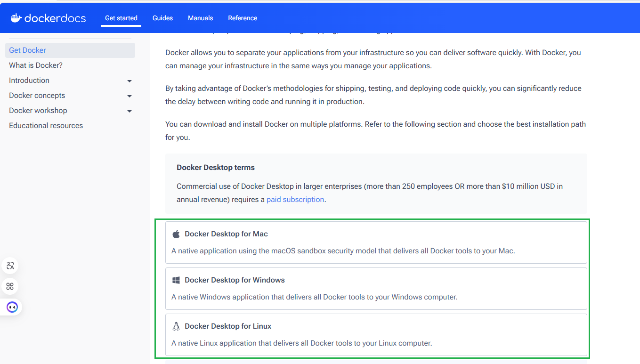
Task: Open the translate floating icon
Action: coord(10,266)
